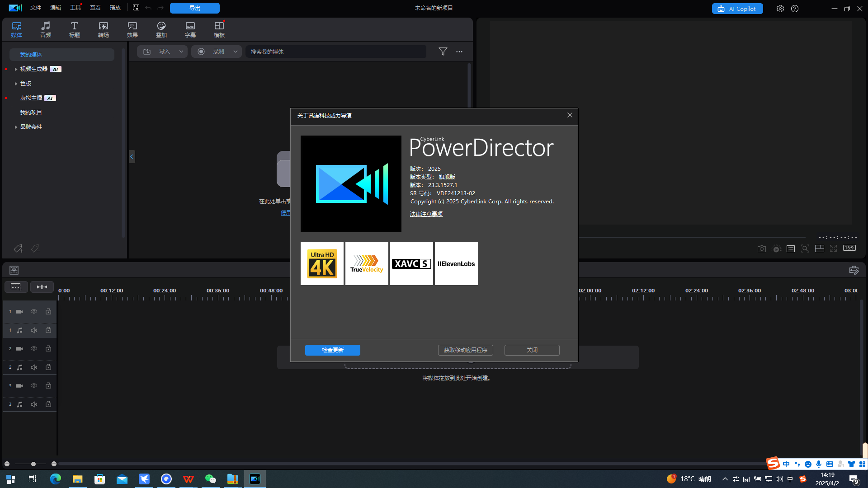Image resolution: width=868 pixels, height=488 pixels.
Task: Select 我的媒体 in media library
Action: 62,55
